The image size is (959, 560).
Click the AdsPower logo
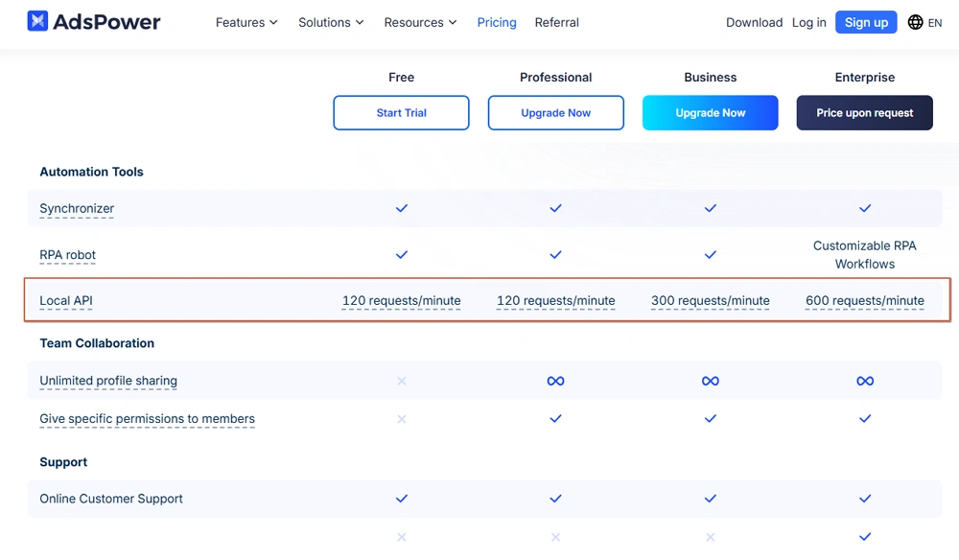[x=93, y=21]
